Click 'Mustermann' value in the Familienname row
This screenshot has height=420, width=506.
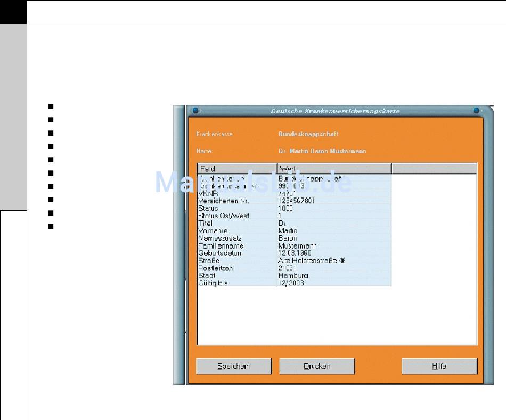(x=298, y=246)
